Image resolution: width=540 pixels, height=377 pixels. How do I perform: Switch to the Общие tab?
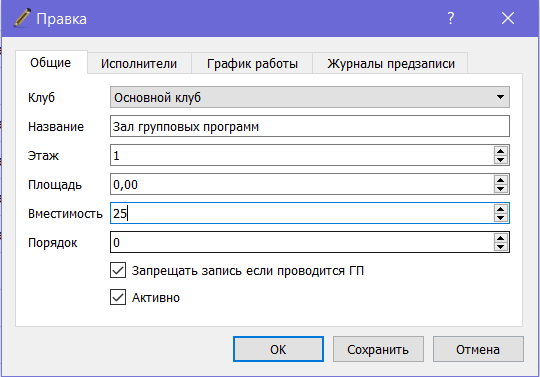tap(51, 62)
